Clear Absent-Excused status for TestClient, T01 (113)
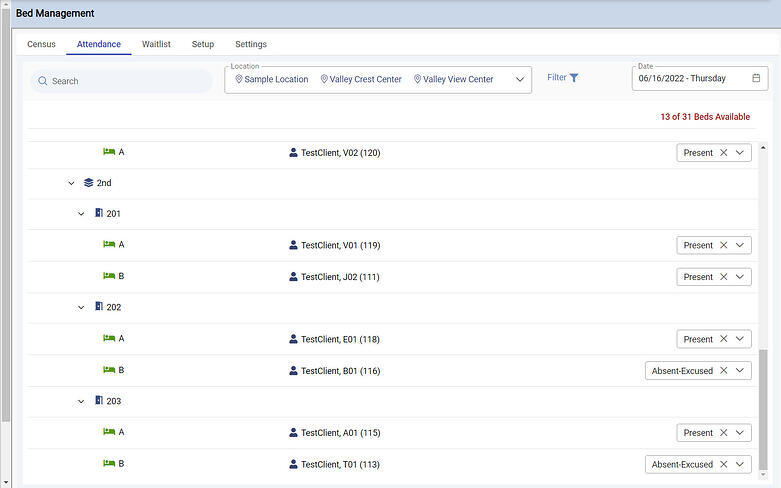 (x=724, y=464)
